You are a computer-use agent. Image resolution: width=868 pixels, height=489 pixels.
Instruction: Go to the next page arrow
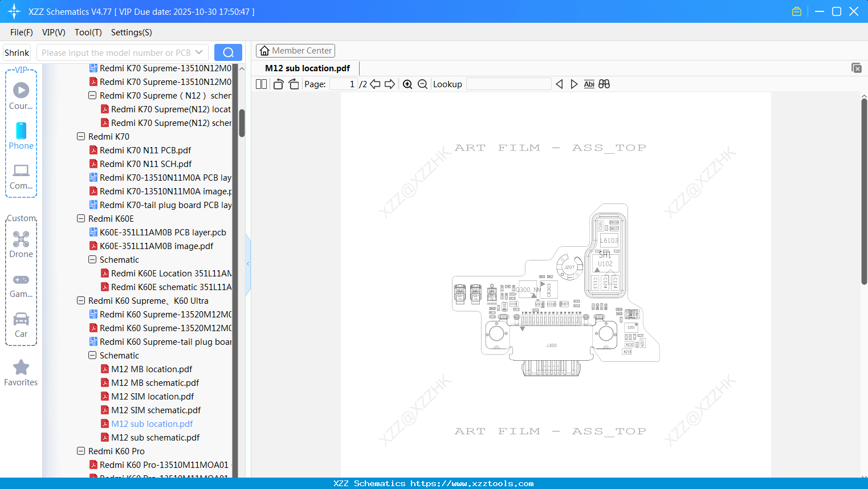[x=390, y=84]
